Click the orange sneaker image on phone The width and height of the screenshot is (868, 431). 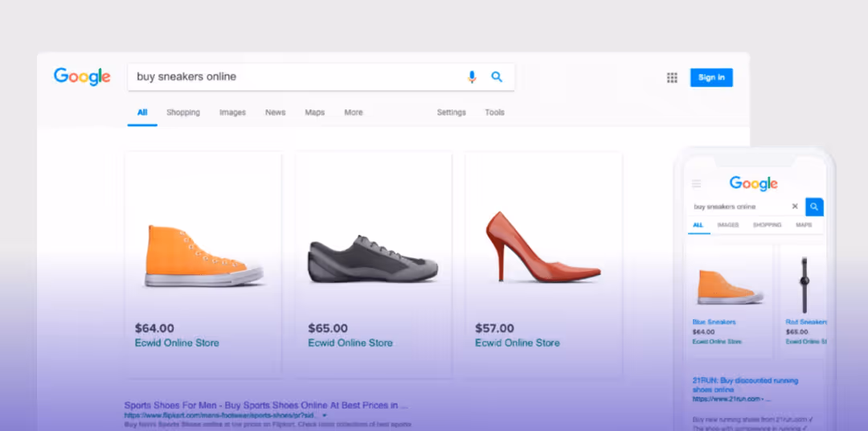730,287
